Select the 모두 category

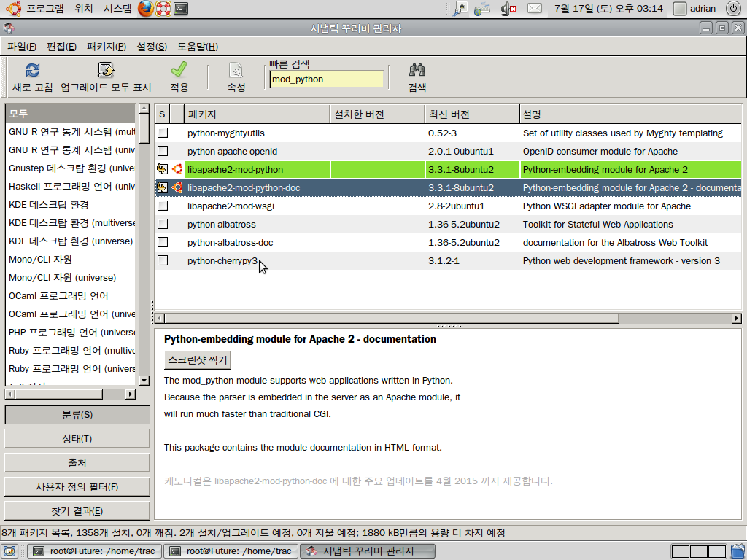coord(71,113)
